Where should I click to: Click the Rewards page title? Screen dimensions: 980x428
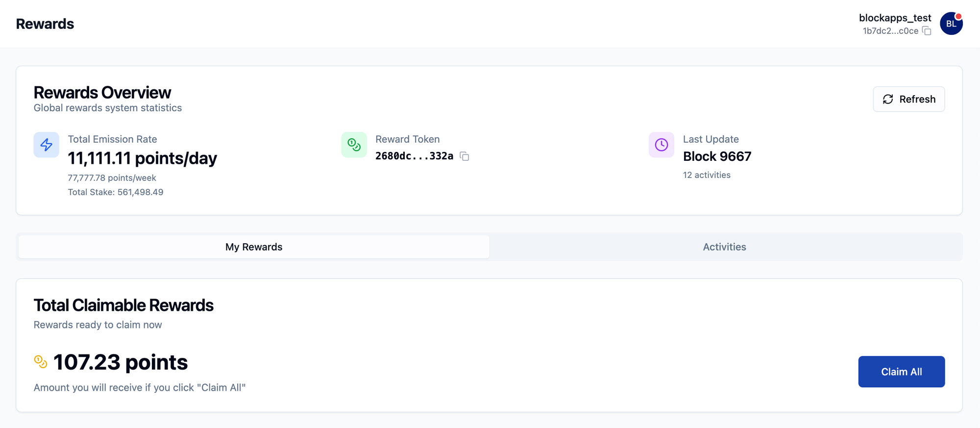click(x=45, y=24)
